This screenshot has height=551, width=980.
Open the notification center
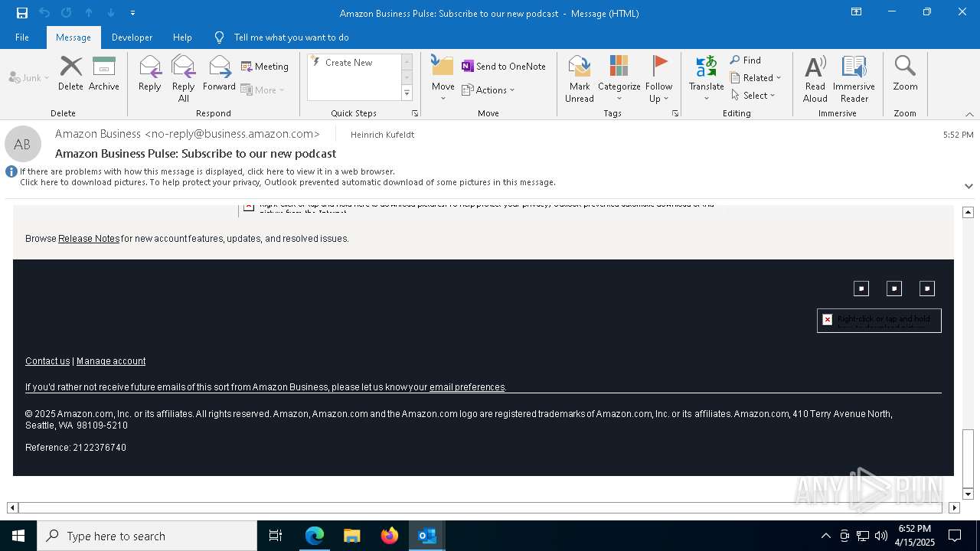955,536
